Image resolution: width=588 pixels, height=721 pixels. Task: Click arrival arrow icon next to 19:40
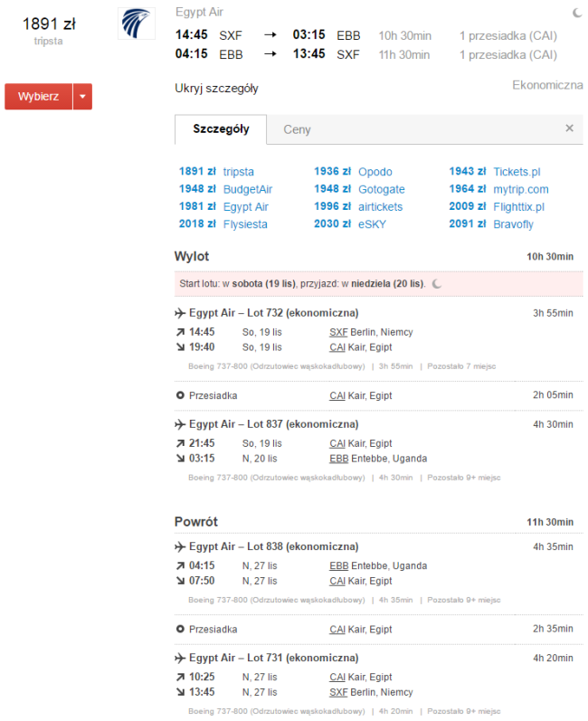[x=180, y=347]
